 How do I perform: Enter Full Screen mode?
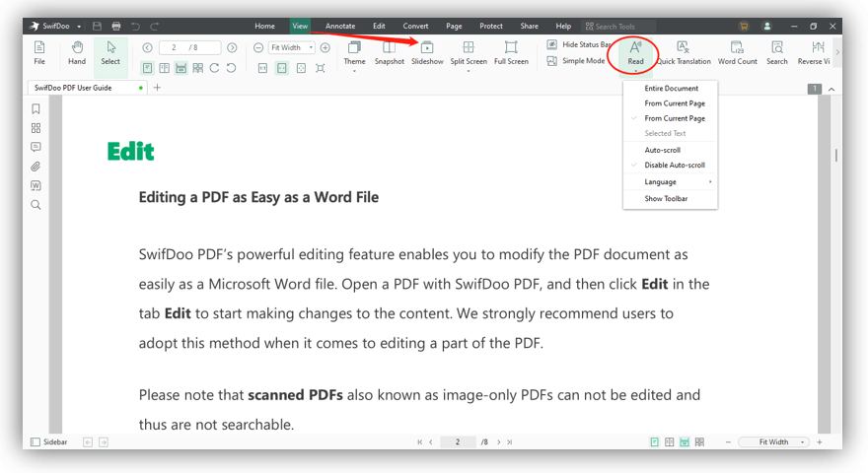511,53
